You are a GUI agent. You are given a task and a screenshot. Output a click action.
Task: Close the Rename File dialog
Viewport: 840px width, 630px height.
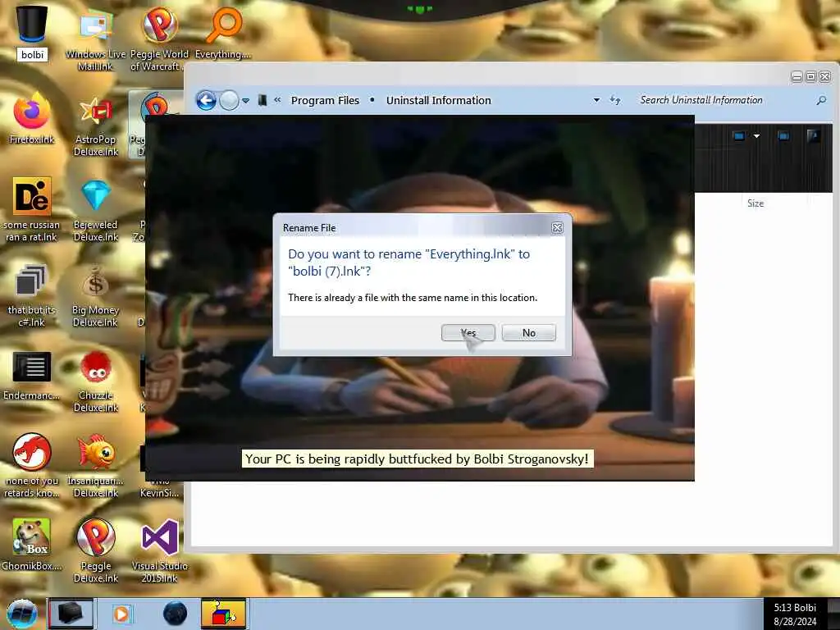point(557,228)
